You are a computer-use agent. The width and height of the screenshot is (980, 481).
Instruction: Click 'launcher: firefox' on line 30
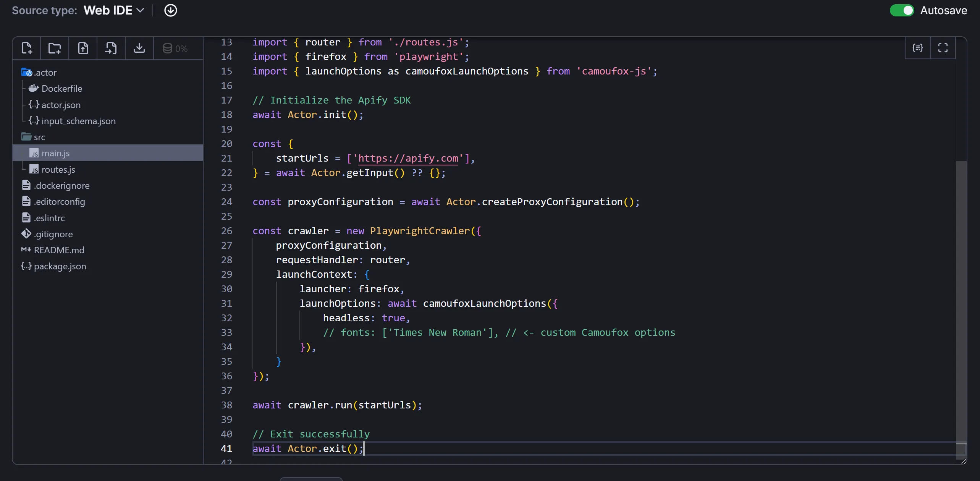click(349, 289)
